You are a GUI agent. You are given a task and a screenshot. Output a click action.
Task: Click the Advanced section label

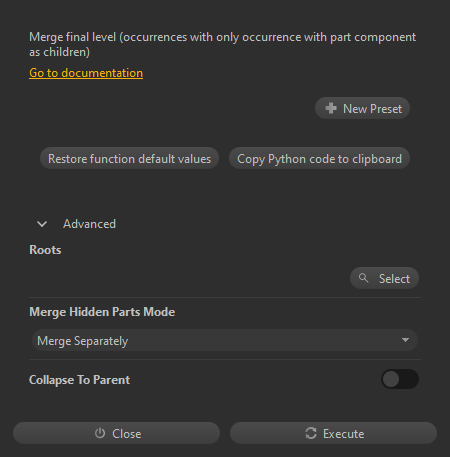pyautogui.click(x=89, y=224)
